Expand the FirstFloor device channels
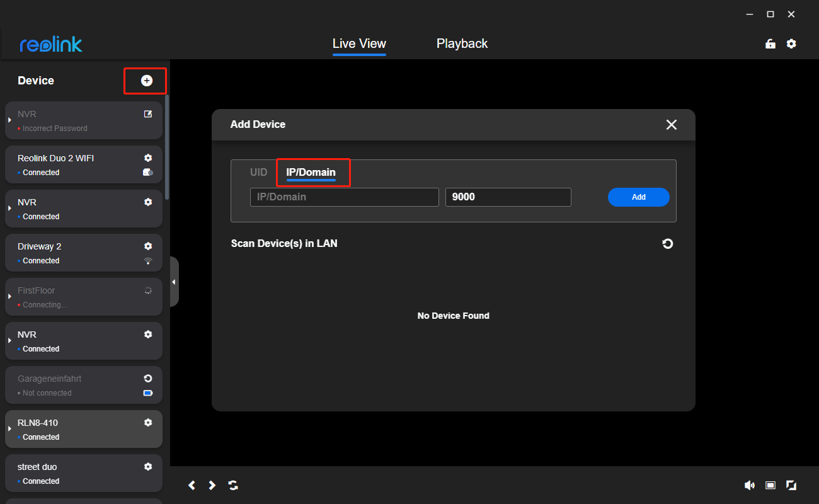Screen dimensions: 819x504 click(x=9, y=297)
